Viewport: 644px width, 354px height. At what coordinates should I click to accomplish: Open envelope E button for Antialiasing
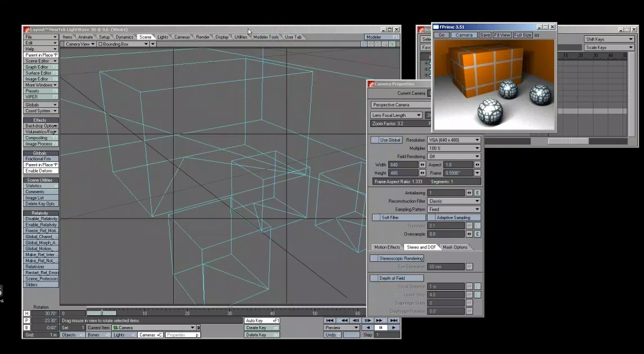[477, 193]
